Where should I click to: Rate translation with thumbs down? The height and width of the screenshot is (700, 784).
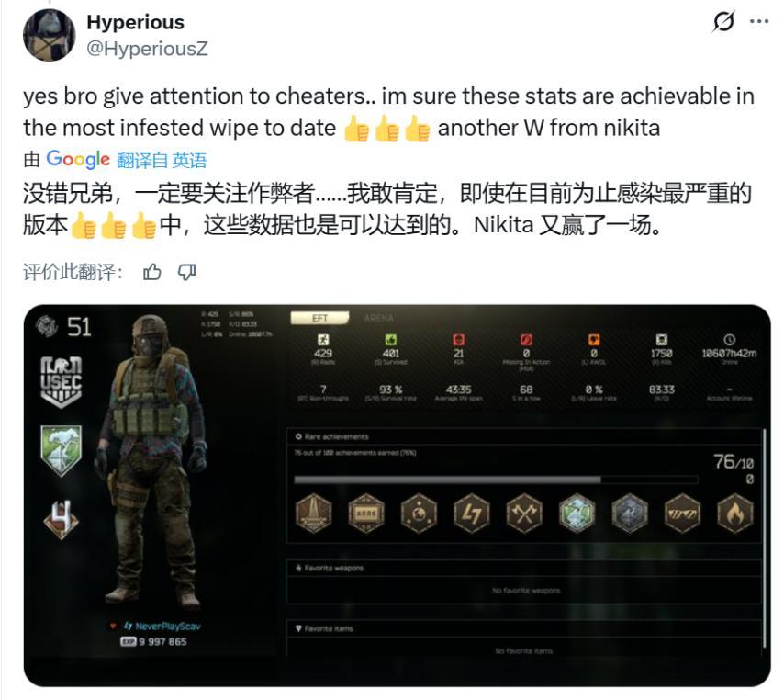tap(186, 272)
